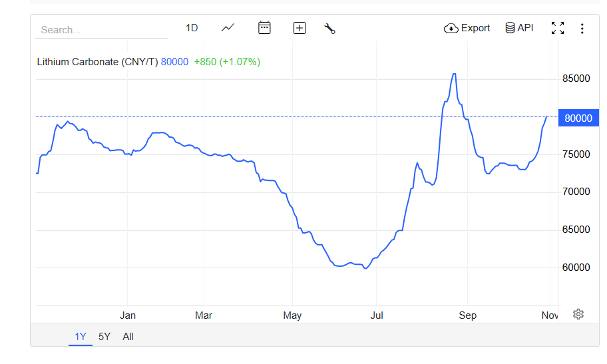Screen dimensions: 607x364
Task: Open the wrench tools icon
Action: click(x=329, y=28)
